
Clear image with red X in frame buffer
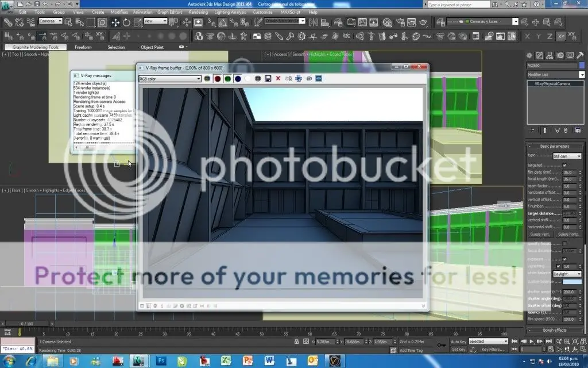tap(278, 78)
